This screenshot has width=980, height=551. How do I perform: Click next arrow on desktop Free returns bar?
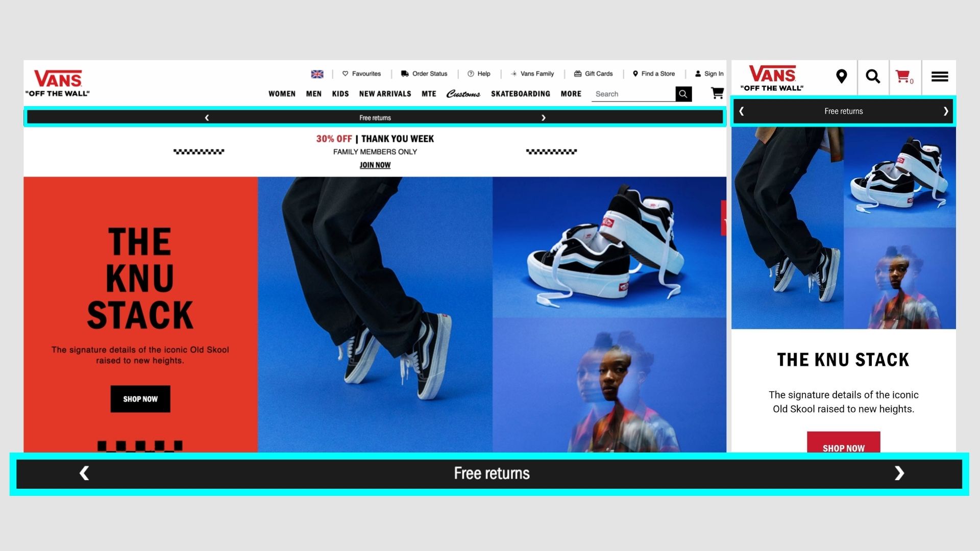coord(543,118)
